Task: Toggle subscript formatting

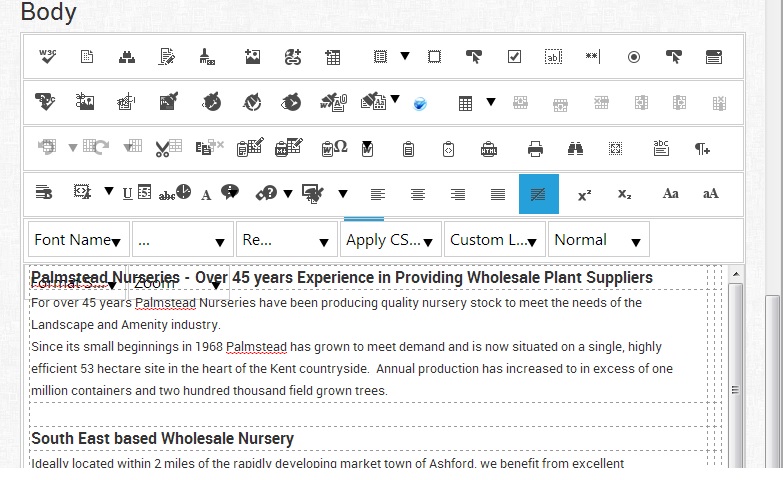Action: click(x=625, y=194)
